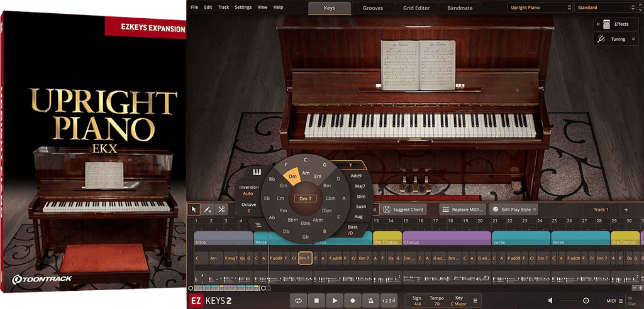
Task: Toggle the Sus4 chord option
Action: 361,207
